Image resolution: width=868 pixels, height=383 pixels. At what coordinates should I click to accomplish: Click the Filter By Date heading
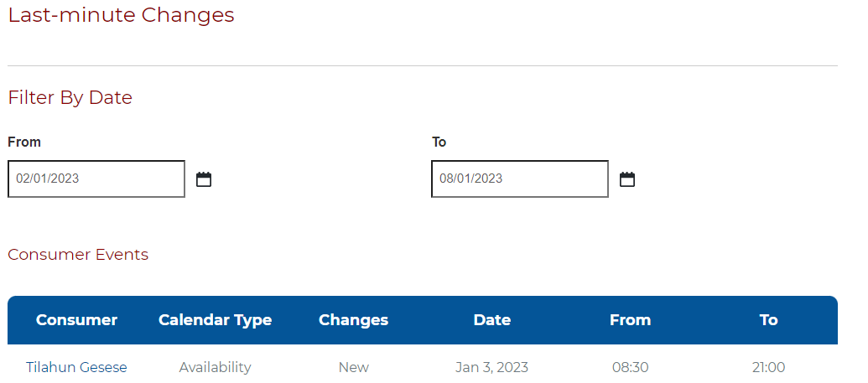pos(70,97)
